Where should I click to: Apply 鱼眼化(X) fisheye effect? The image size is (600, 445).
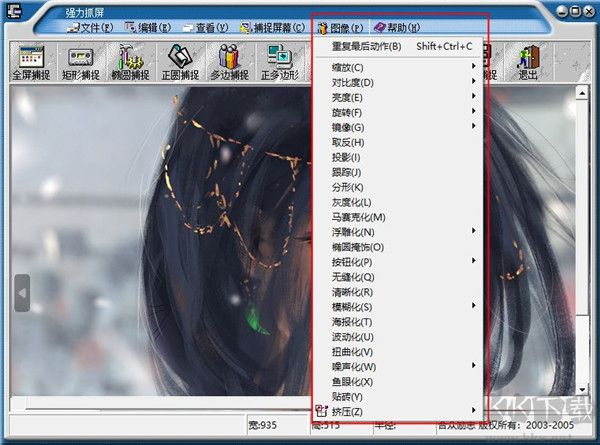pos(398,381)
